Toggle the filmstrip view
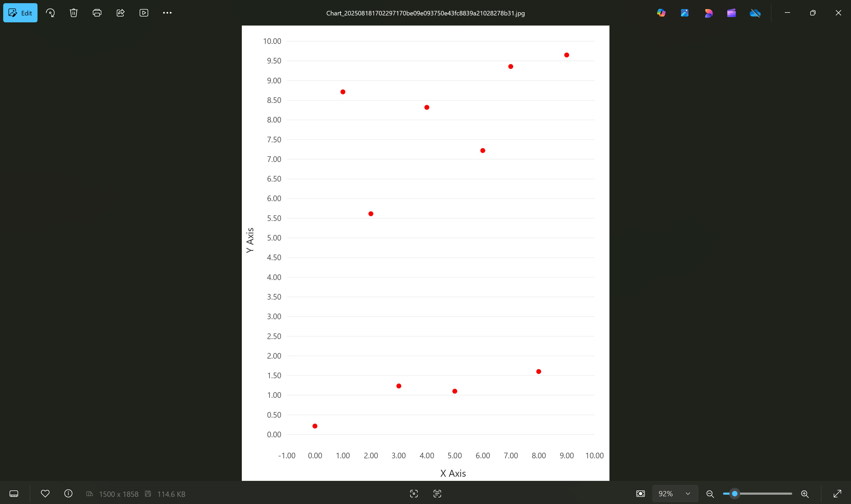851x504 pixels. pos(14,493)
